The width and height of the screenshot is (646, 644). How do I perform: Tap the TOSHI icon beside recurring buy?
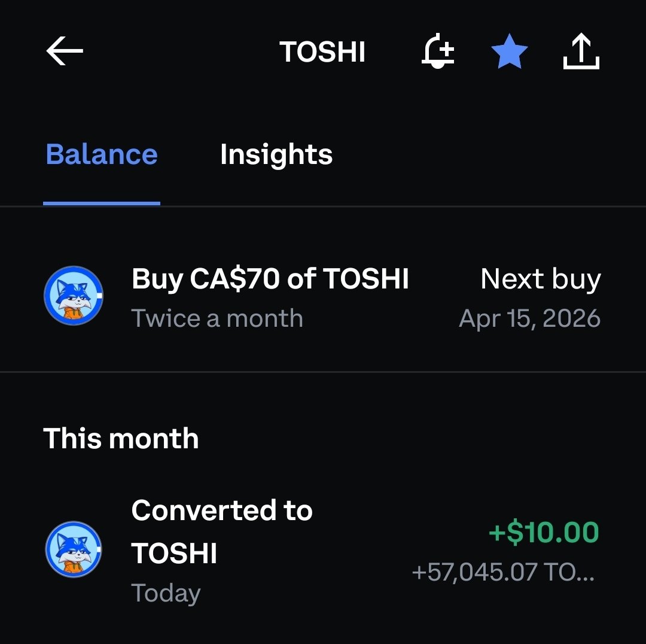(74, 296)
